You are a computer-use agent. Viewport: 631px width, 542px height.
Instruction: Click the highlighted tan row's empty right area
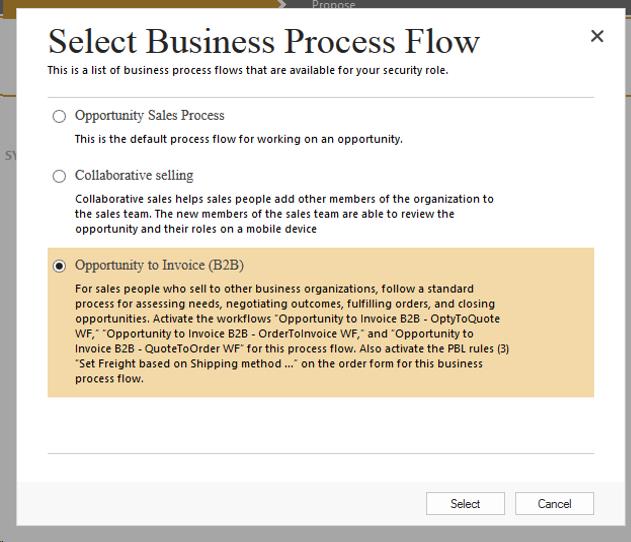551,322
